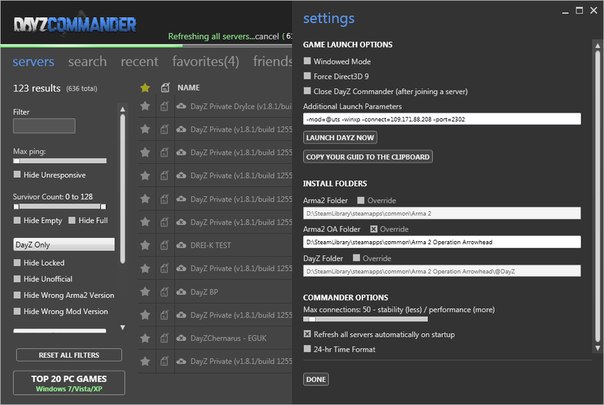Image resolution: width=604 pixels, height=405 pixels.
Task: Favorite the DayZ Private DryIce server star
Action: click(145, 106)
